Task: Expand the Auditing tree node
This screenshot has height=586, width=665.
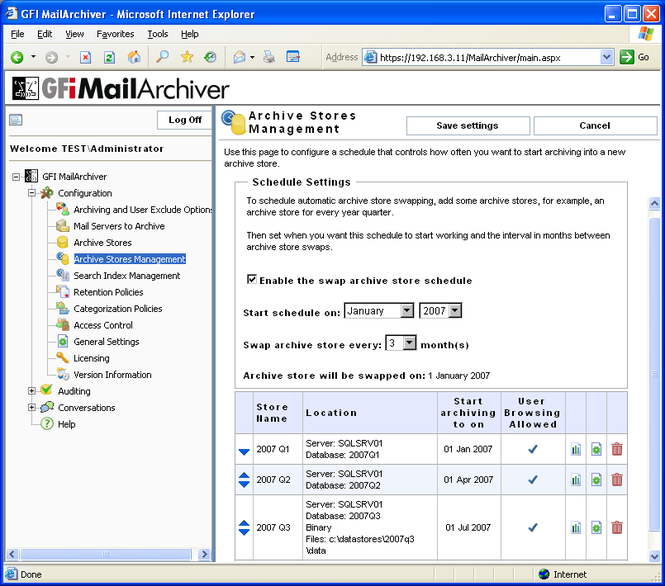Action: [32, 391]
